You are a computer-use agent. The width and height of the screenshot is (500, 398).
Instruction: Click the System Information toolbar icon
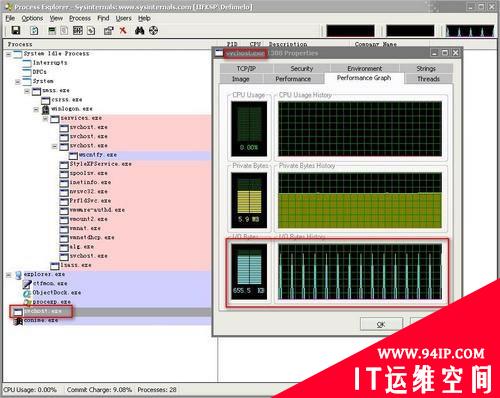pyautogui.click(x=52, y=31)
